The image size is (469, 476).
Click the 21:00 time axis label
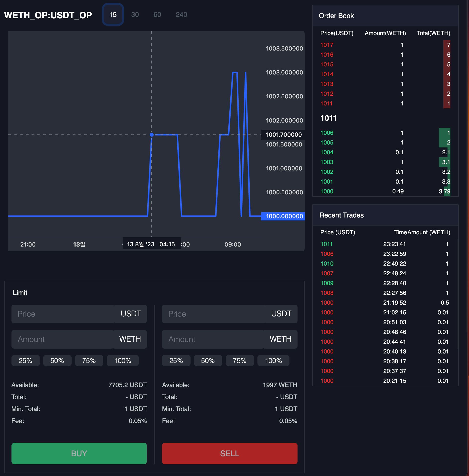point(28,244)
